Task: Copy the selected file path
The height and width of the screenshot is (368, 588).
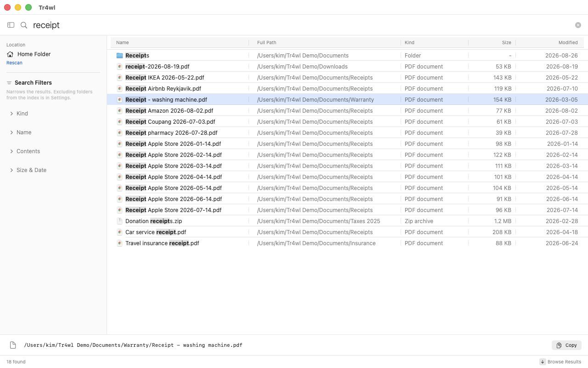Action: (566, 345)
